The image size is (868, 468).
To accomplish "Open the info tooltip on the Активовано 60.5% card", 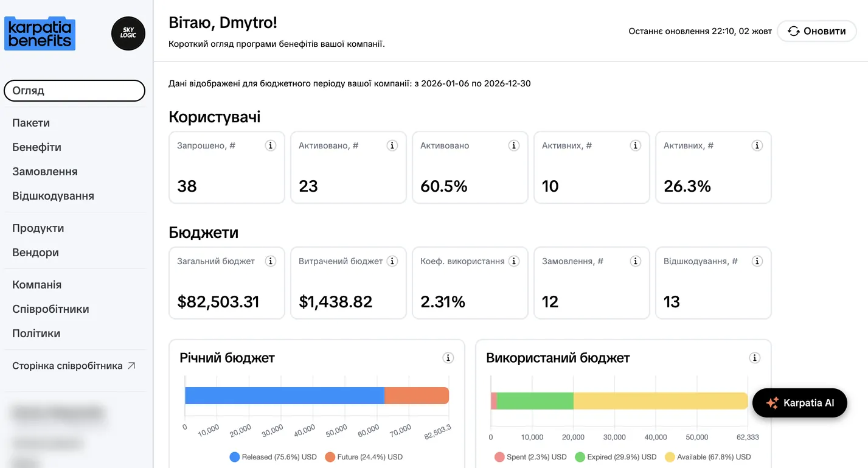I will (514, 145).
